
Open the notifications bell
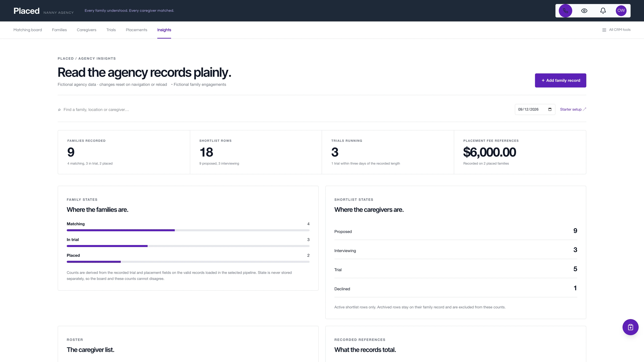(603, 11)
